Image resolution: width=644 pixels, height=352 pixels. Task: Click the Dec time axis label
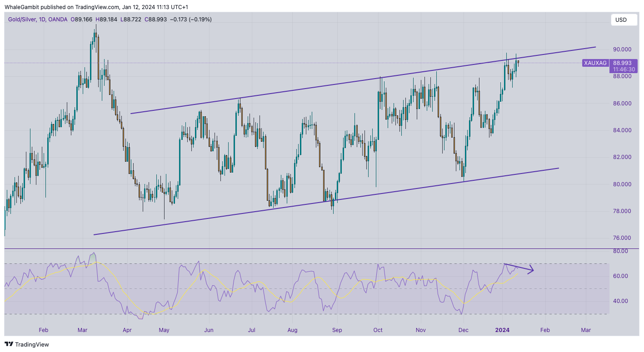[464, 330]
